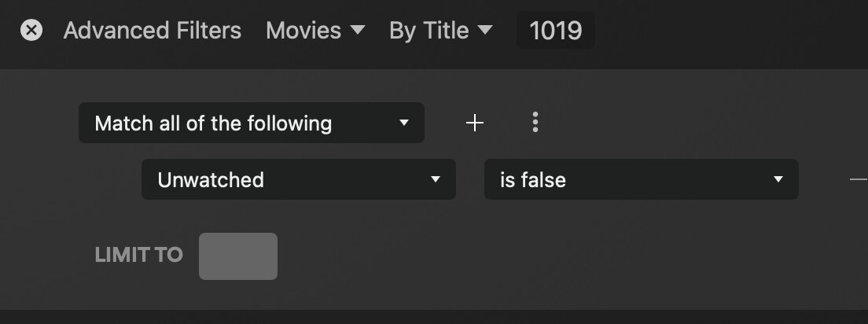Screen dimensions: 868x324
Task: Focus the Limit To number field
Action: click(x=237, y=256)
